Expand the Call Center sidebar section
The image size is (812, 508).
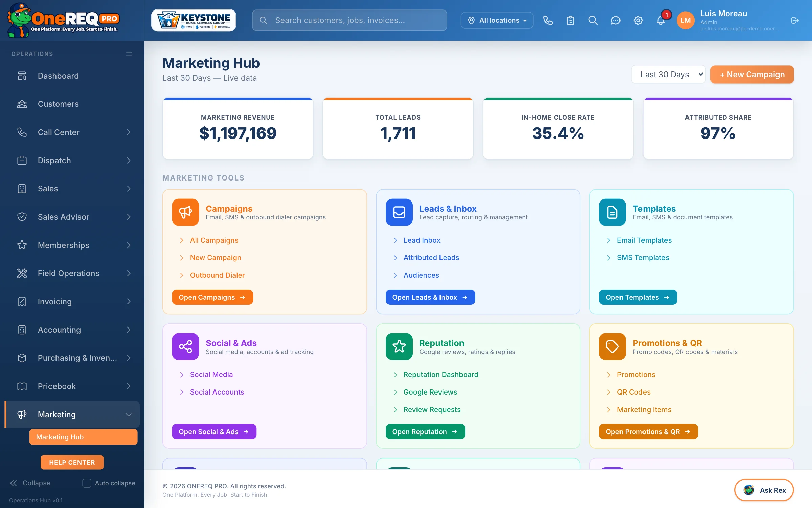click(72, 132)
